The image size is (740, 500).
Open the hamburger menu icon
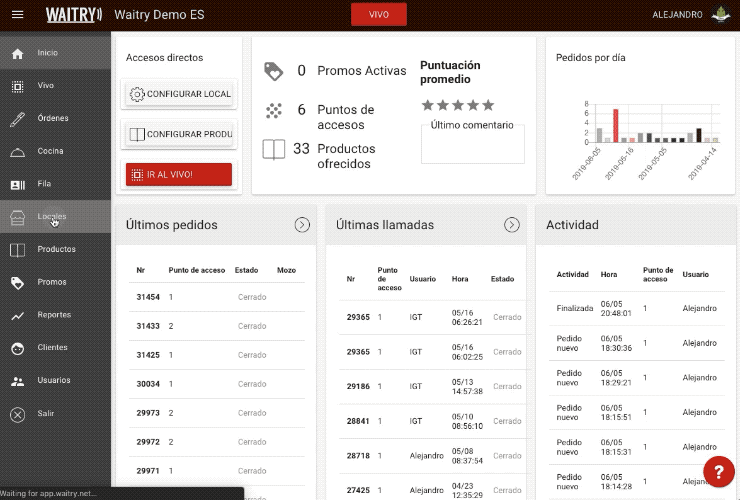[17, 15]
